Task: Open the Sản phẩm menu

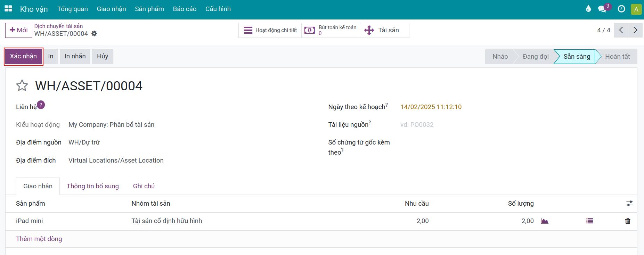Action: (149, 9)
